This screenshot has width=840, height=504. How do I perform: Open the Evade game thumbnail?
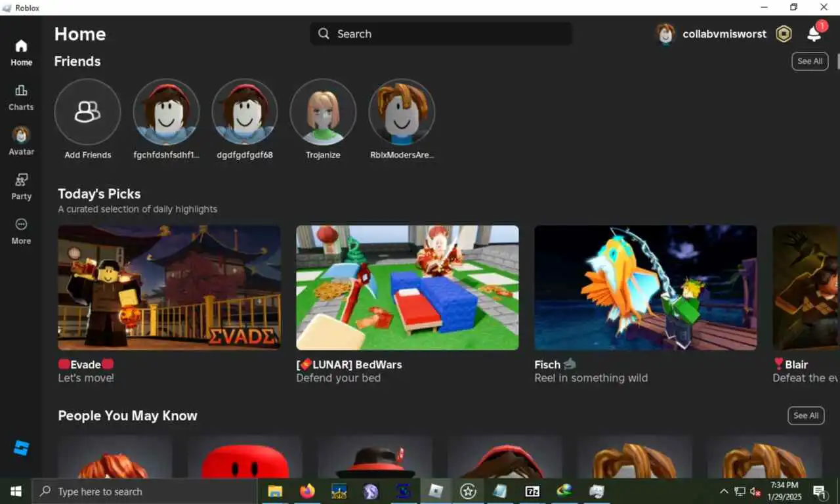pyautogui.click(x=169, y=288)
